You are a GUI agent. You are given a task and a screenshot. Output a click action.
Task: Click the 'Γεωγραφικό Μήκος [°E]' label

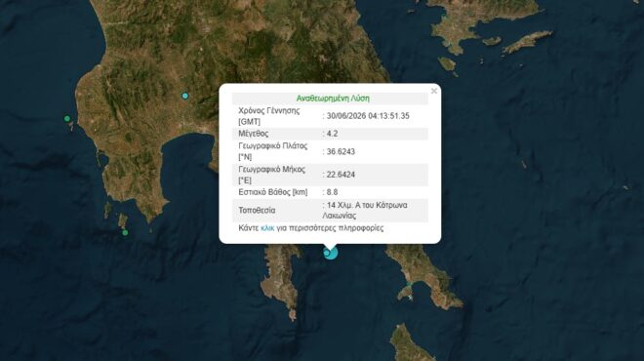point(272,175)
